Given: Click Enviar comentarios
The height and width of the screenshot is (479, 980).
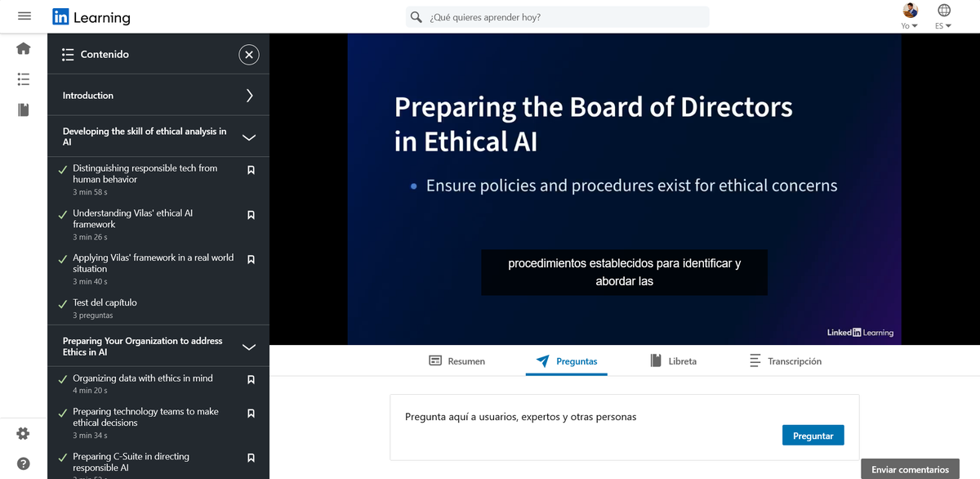Looking at the screenshot, I should point(909,469).
